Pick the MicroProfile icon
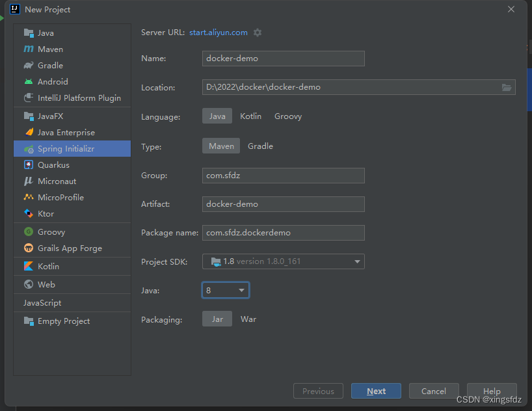The image size is (532, 411). click(x=29, y=197)
